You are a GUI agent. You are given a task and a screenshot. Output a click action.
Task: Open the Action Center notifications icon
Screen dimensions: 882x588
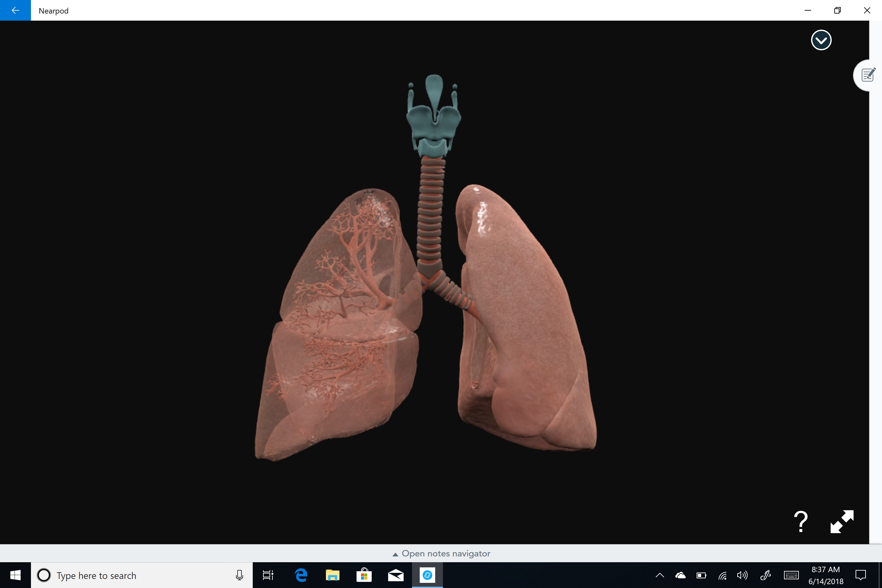click(860, 575)
